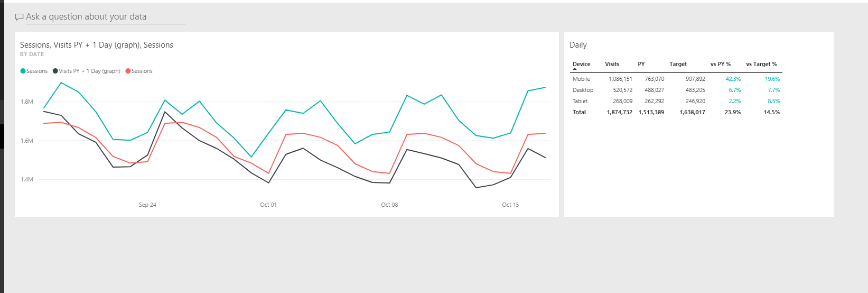Open the 'Daily' table tile title
868x293 pixels.
(578, 45)
